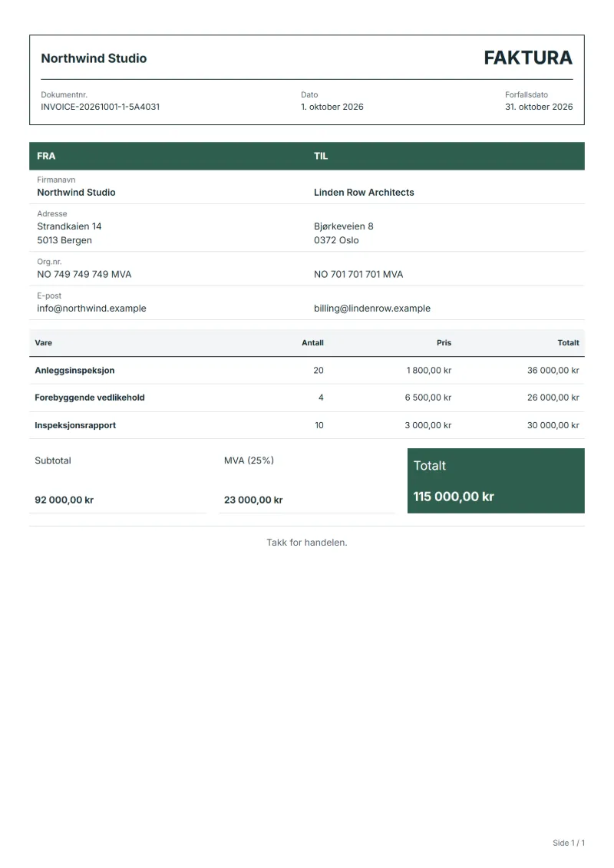
Task: Click the Adresse field label
Action: point(52,213)
